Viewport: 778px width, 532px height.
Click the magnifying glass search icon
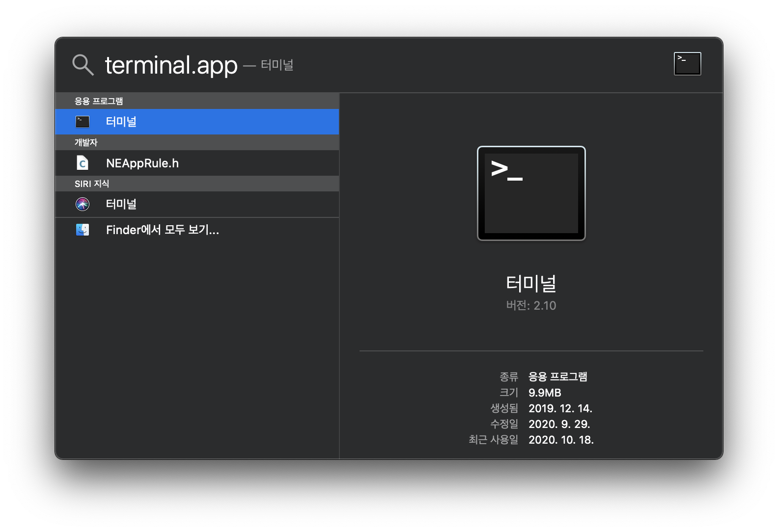pos(83,65)
